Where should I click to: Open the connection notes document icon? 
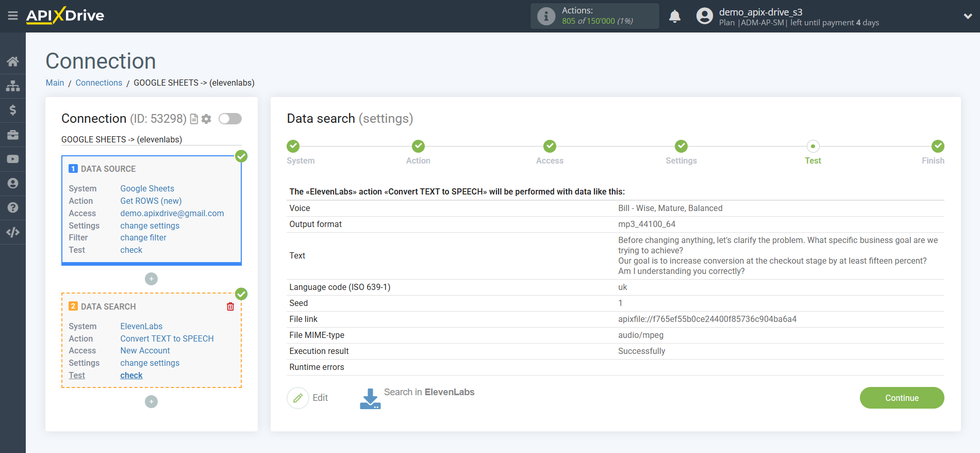tap(194, 119)
